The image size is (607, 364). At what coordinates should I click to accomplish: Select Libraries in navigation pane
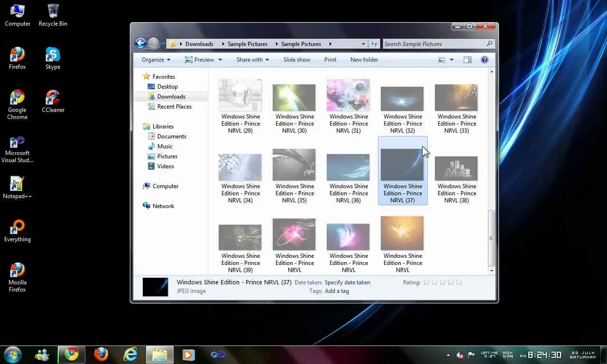coord(163,126)
